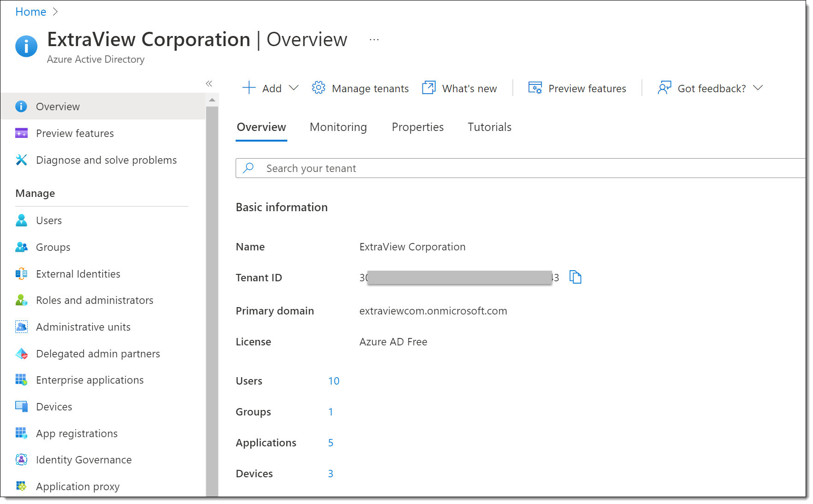Click the Preview features icon in sidebar
This screenshot has height=504, width=813.
pos(21,133)
